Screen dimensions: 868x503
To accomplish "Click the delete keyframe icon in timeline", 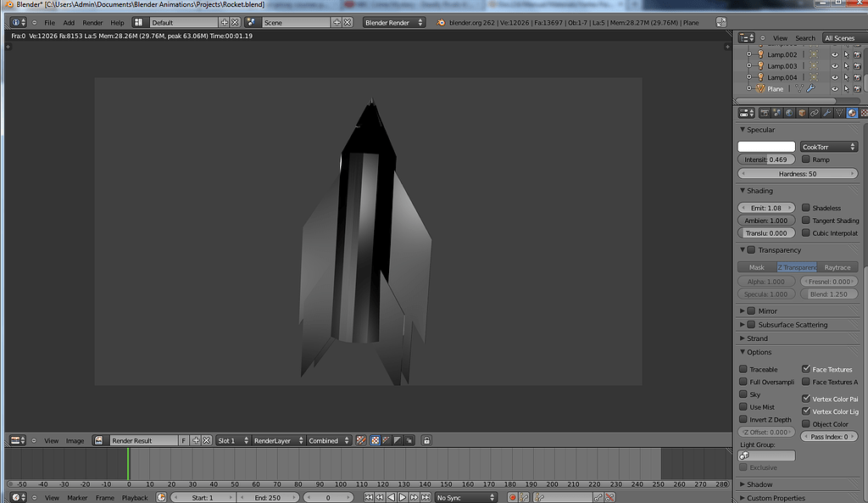I will tap(609, 497).
